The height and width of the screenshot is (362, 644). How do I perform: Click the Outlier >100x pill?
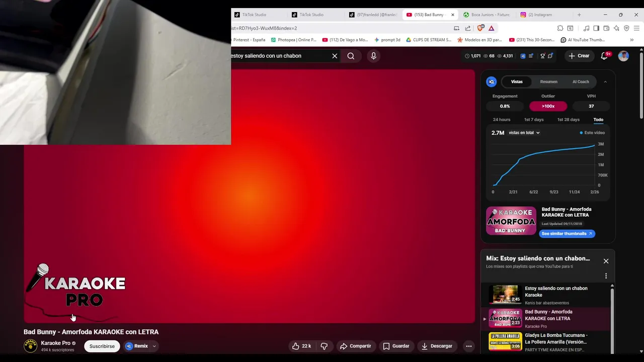click(x=548, y=106)
